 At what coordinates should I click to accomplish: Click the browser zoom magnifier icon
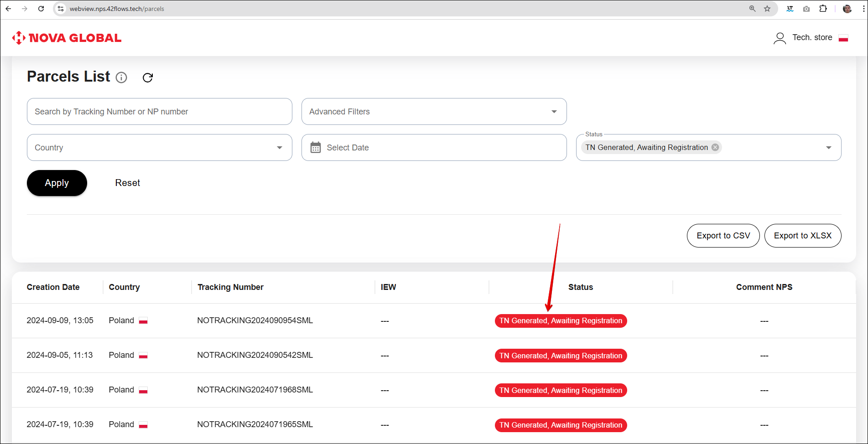752,9
